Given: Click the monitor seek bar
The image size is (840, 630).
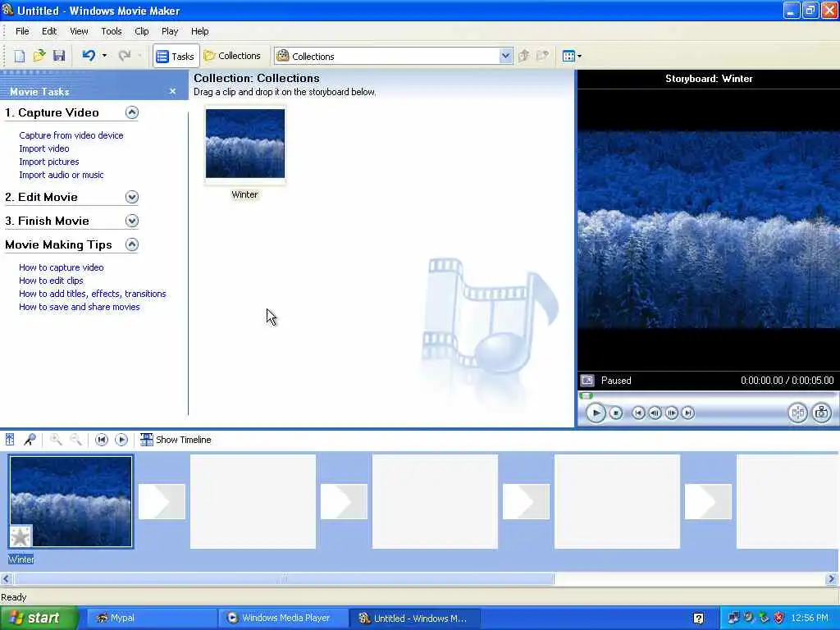Looking at the screenshot, I should [708, 396].
